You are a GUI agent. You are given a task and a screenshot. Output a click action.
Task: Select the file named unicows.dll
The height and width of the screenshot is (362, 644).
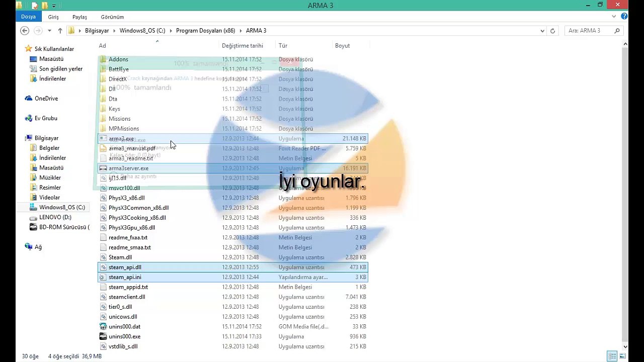pos(123,317)
